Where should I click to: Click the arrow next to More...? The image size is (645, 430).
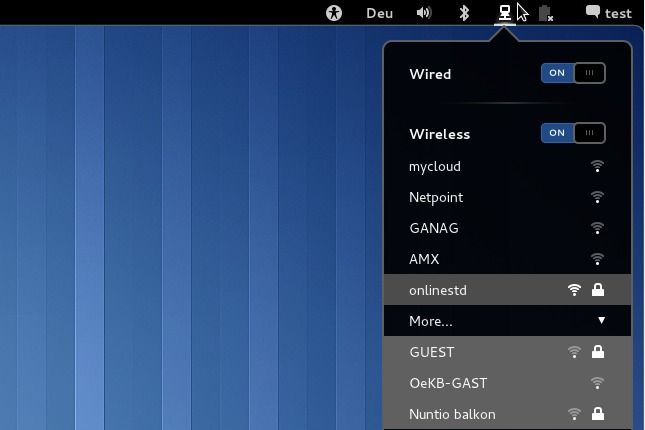tap(602, 321)
